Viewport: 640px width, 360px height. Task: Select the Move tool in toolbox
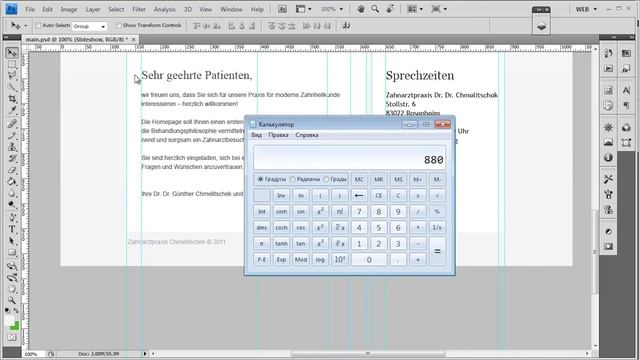click(x=12, y=53)
